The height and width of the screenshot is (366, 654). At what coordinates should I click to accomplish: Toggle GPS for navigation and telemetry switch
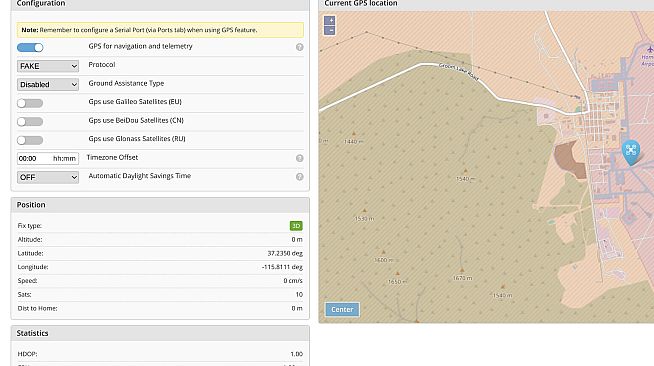coord(30,48)
